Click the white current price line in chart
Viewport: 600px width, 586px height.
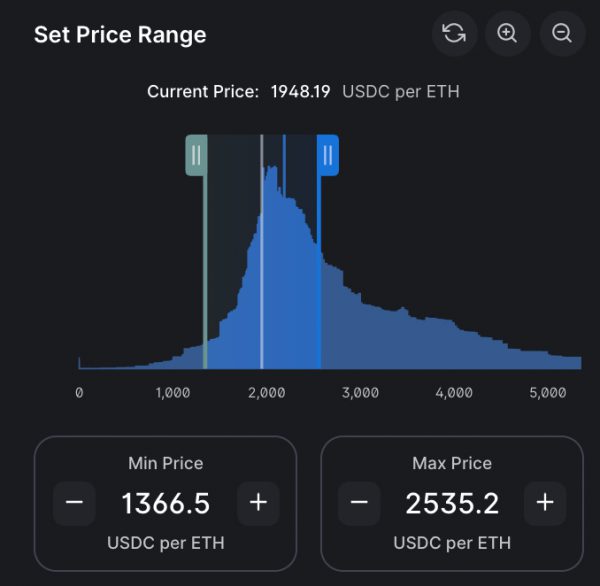coord(262,260)
